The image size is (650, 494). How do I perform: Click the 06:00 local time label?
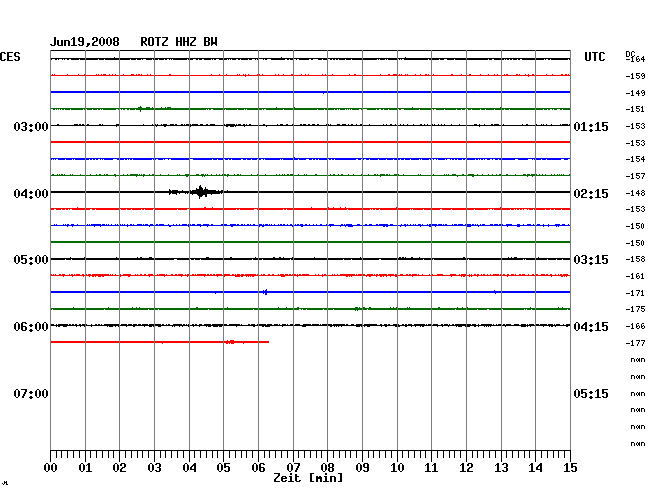(x=31, y=327)
